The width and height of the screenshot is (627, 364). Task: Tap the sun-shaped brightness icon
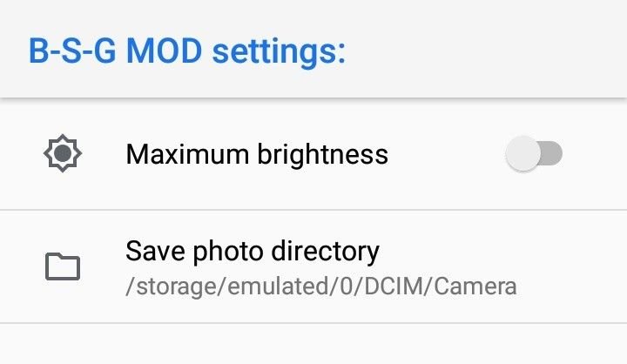point(63,153)
